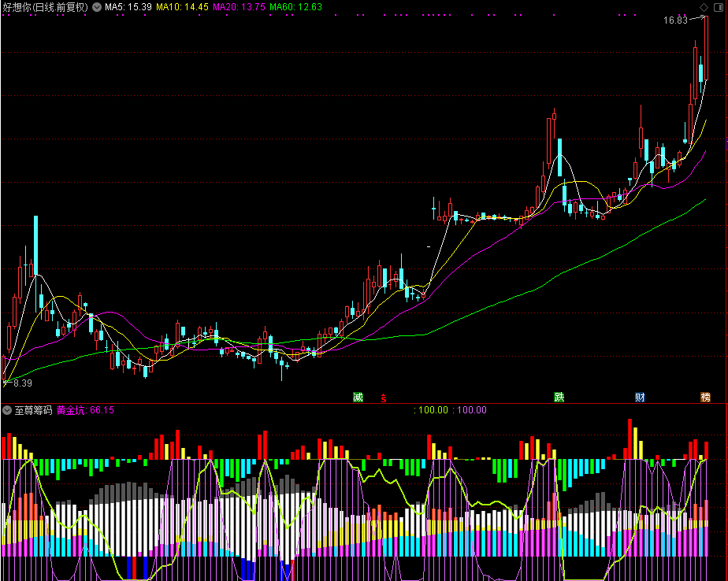Click the 黄金坑: 66.15 value label

pos(85,410)
